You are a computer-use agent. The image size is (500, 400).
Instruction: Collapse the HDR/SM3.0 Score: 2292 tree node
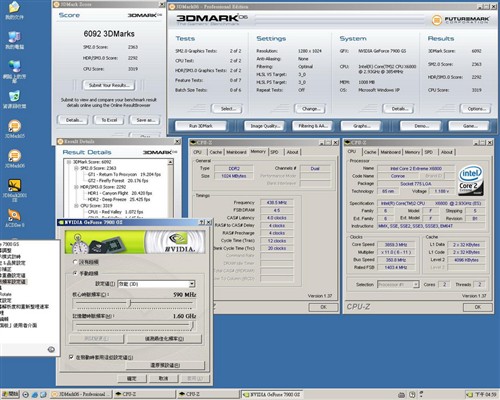click(x=76, y=187)
